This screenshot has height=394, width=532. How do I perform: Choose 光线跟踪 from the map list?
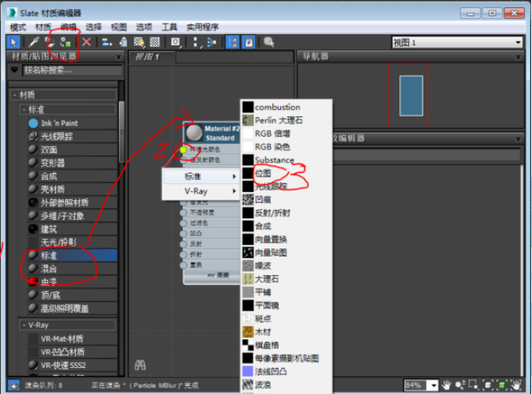[286, 186]
